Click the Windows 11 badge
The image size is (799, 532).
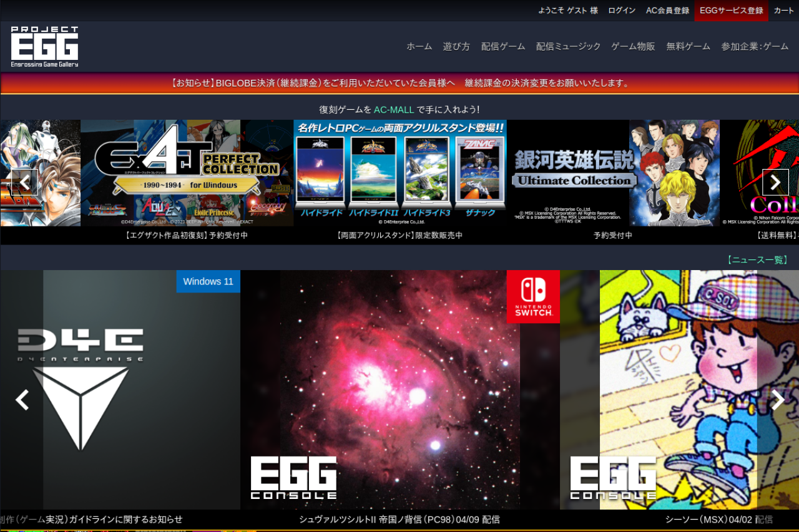(x=208, y=281)
